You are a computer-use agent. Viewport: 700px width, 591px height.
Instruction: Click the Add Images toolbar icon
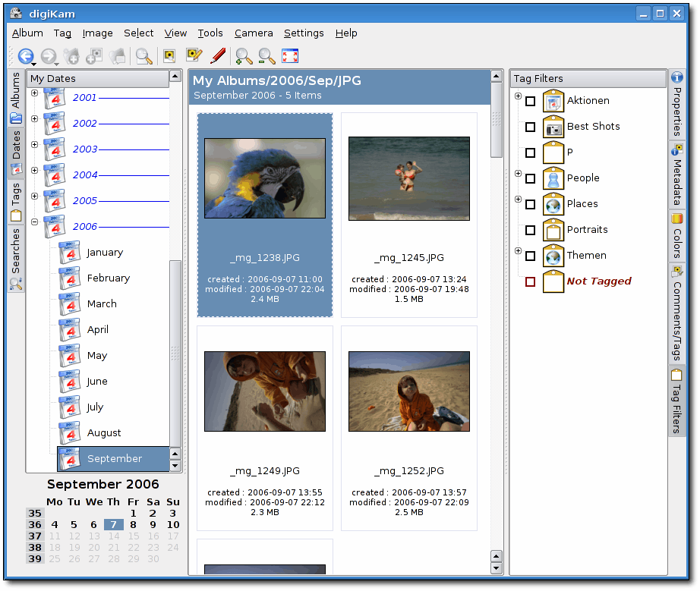pos(94,56)
